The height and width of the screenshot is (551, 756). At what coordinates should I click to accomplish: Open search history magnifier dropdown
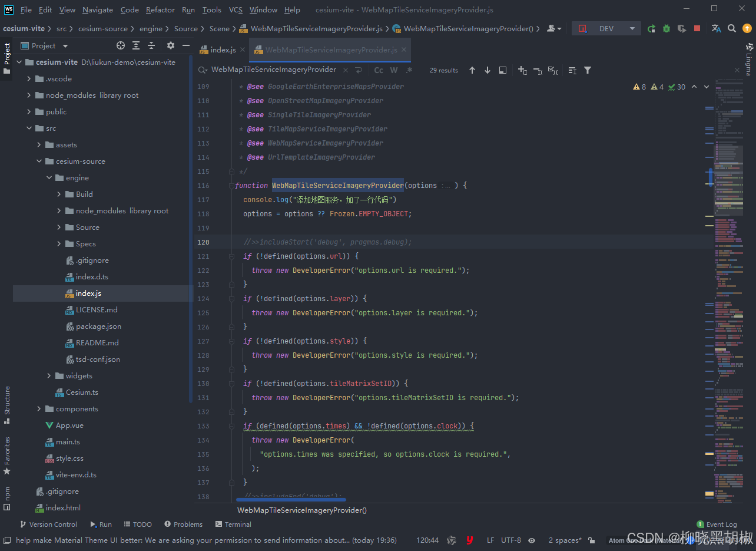point(203,70)
